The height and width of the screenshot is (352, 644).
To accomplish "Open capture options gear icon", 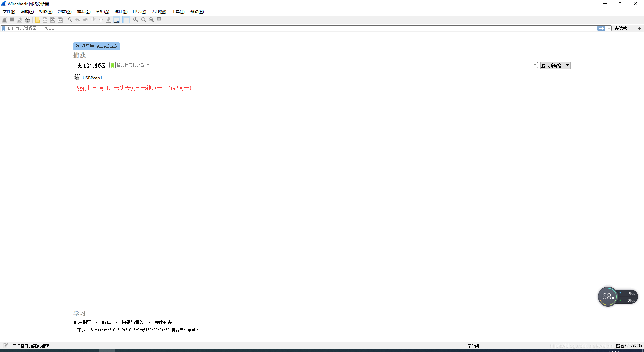I will coord(28,20).
